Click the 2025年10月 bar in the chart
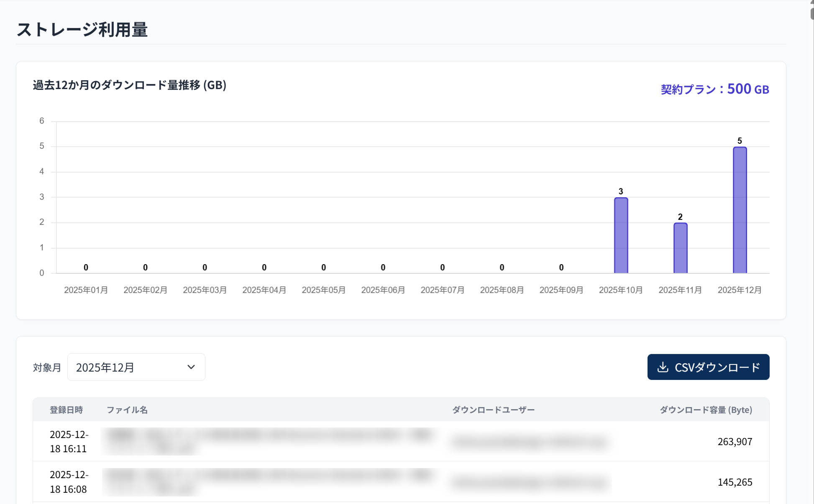This screenshot has height=504, width=814. (x=621, y=235)
